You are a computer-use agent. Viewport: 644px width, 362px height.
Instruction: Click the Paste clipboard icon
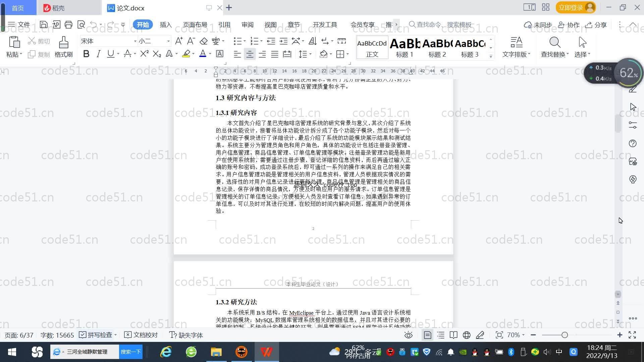(14, 43)
